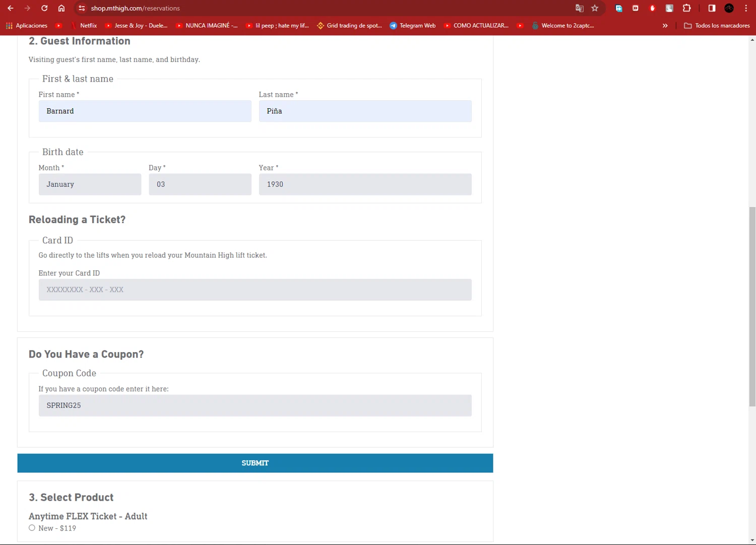Edit the Last name field

point(365,111)
